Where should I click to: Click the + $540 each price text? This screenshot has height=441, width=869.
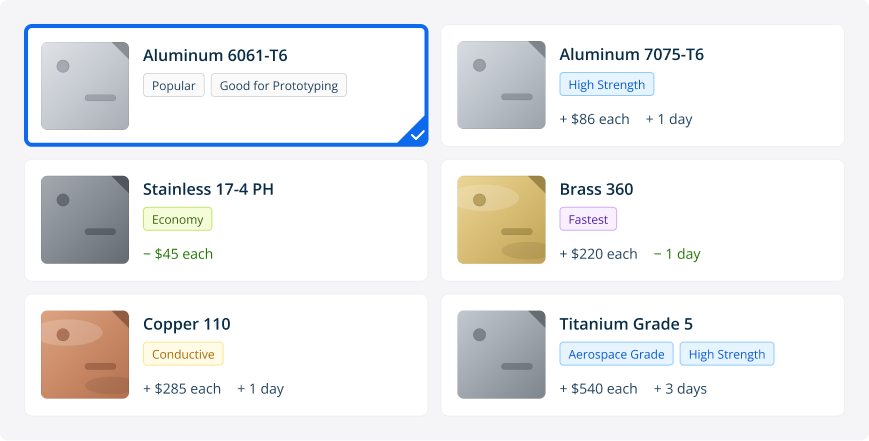coord(598,389)
